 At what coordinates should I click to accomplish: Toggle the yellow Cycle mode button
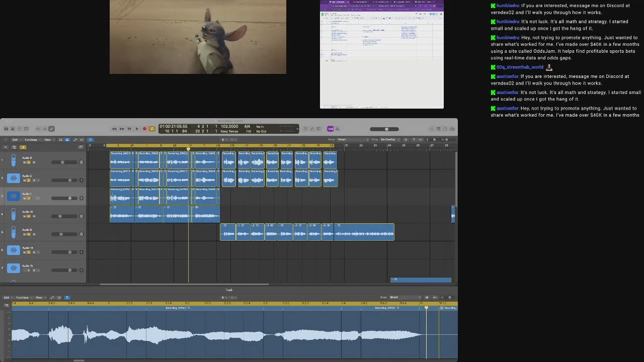(x=152, y=129)
